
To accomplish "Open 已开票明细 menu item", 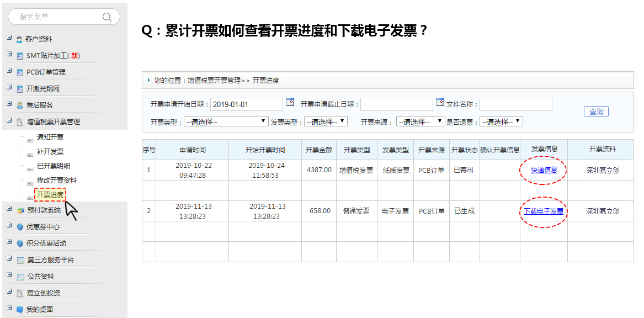I will [x=54, y=166].
